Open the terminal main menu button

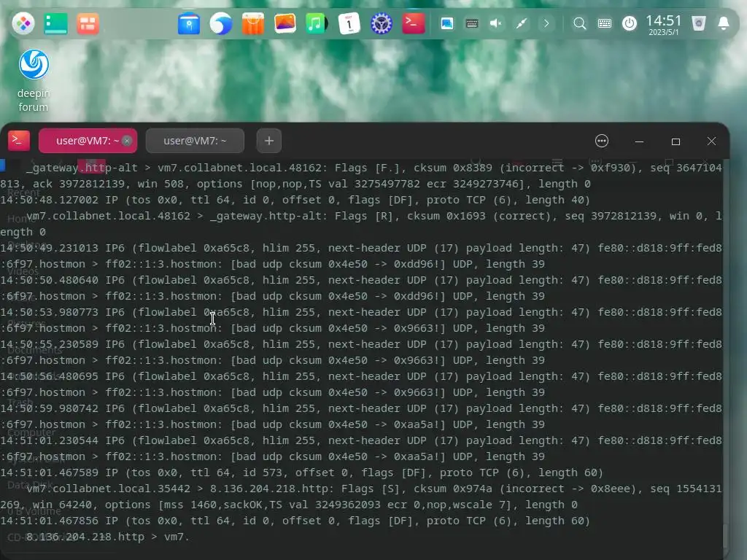click(602, 141)
